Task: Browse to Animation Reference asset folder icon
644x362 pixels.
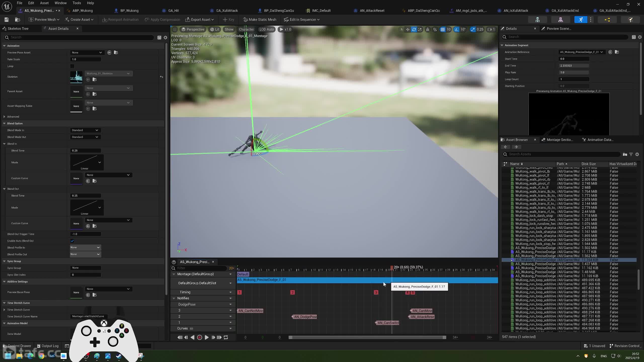Action: coord(617,52)
